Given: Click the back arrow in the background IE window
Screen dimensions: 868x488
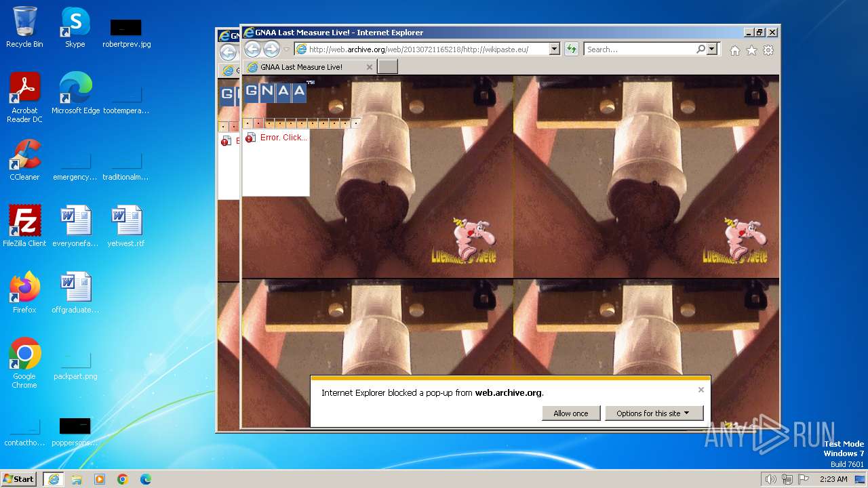Looking at the screenshot, I should pos(228,52).
